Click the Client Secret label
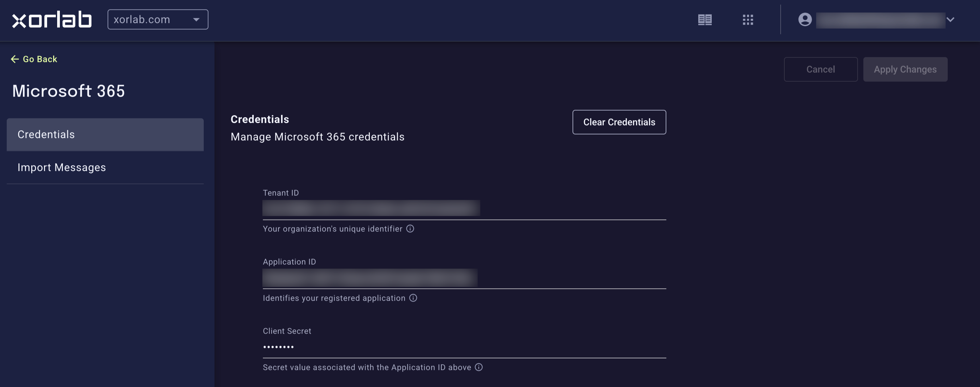 click(x=287, y=331)
